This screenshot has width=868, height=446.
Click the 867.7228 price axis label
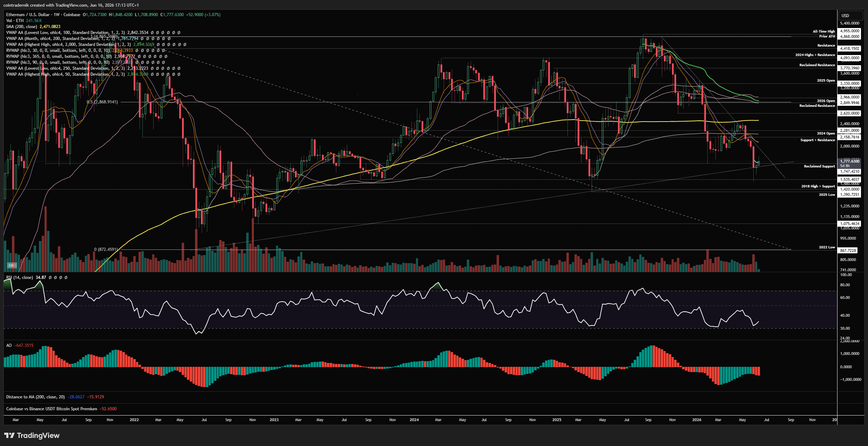[848, 251]
